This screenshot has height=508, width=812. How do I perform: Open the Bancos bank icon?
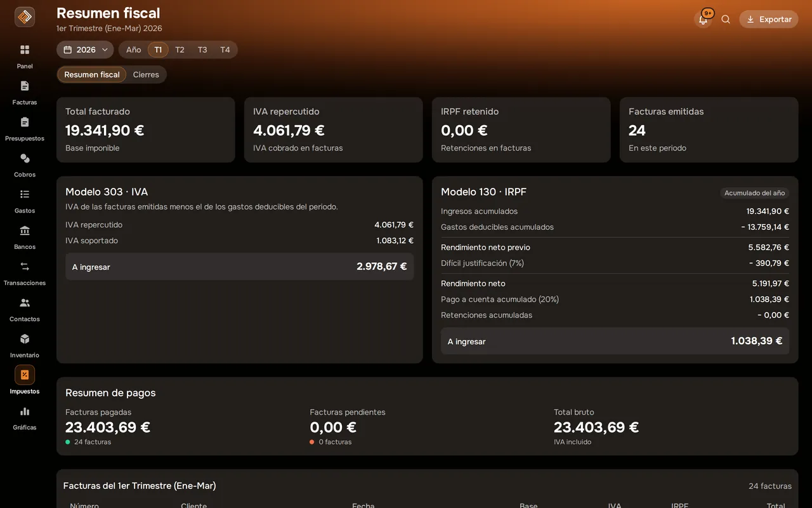pos(25,231)
